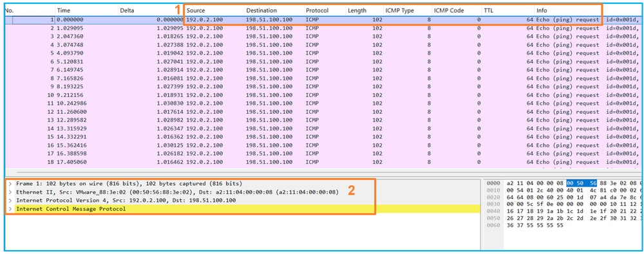Select packet 17 at time 16.388598
644x254 pixels.
coord(324,154)
